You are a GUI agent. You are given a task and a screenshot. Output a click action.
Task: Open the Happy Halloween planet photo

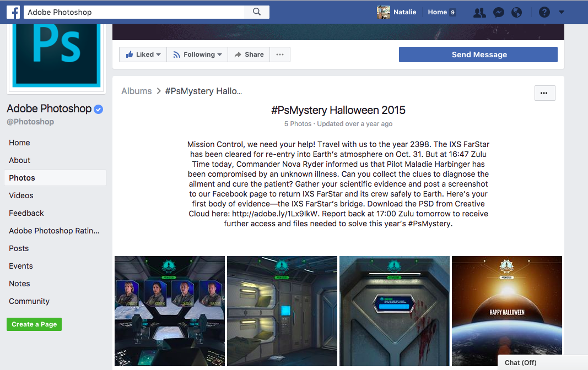(x=507, y=311)
